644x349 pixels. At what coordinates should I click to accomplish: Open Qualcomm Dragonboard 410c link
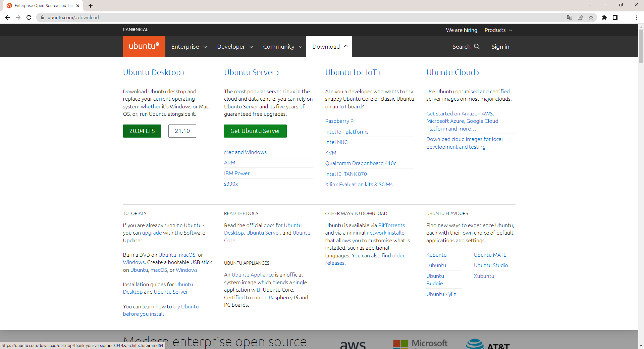coord(361,163)
